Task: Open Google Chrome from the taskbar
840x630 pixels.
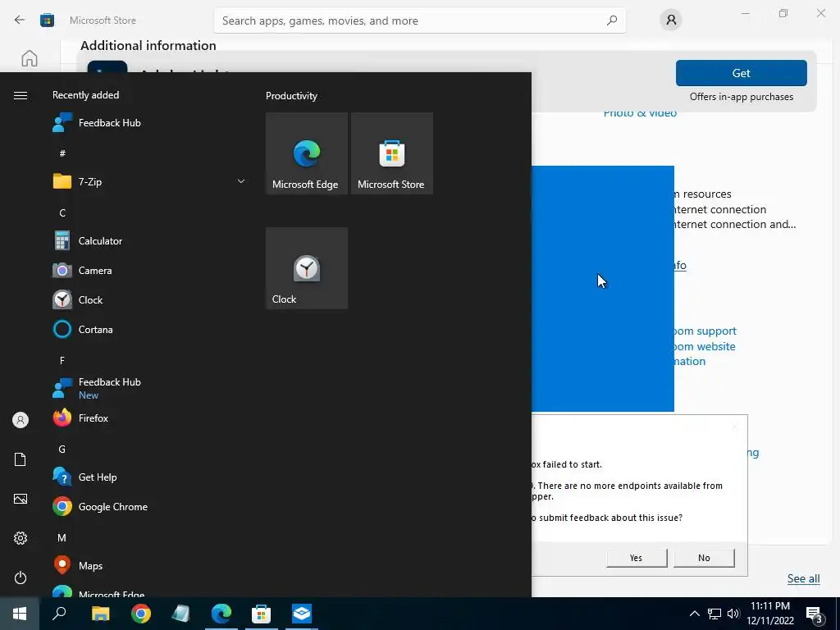Action: pos(141,614)
